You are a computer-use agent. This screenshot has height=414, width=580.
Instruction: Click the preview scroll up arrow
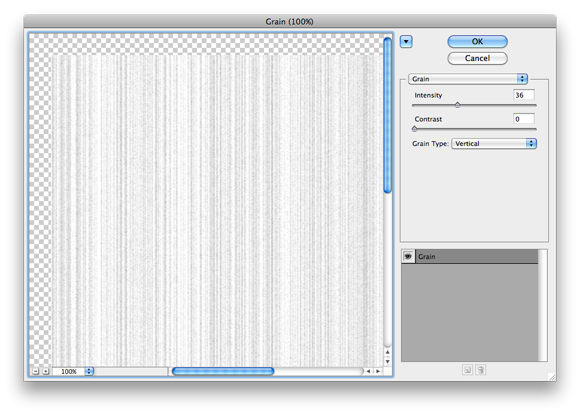(387, 352)
